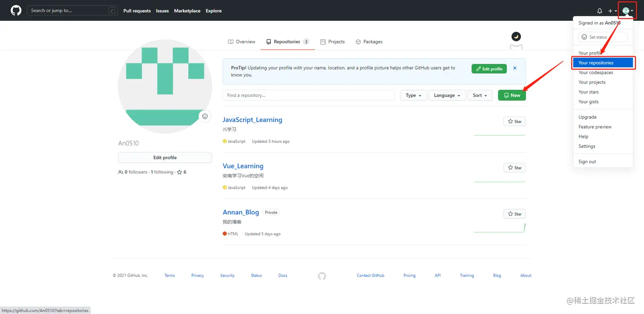The width and height of the screenshot is (644, 314).
Task: Open the Sort dropdown
Action: pyautogui.click(x=480, y=95)
